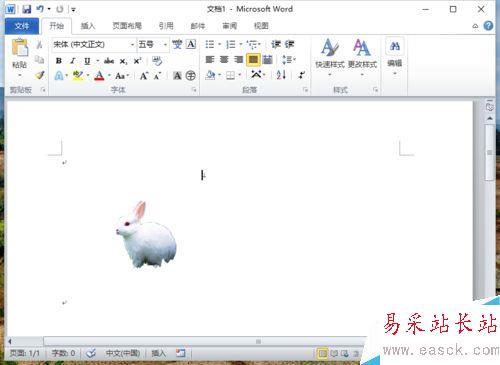Align text right
Viewport: 500px width, 365px height.
(x=238, y=60)
